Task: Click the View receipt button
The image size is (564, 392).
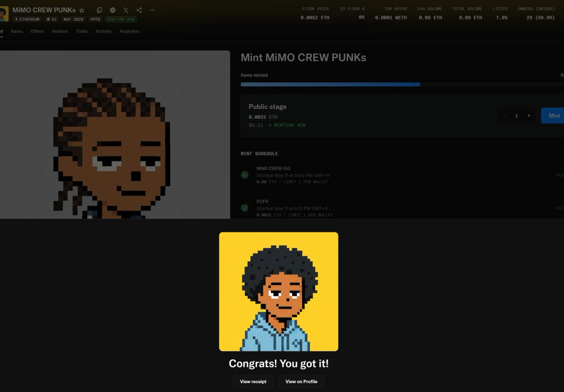Action: click(253, 382)
